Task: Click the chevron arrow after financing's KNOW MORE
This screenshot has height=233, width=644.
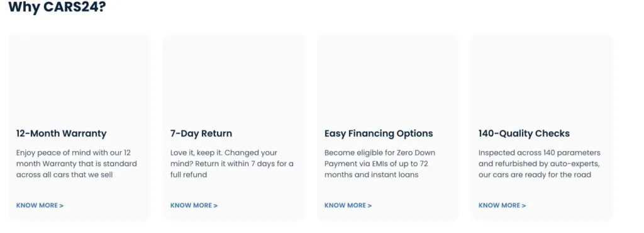Action: tap(370, 205)
